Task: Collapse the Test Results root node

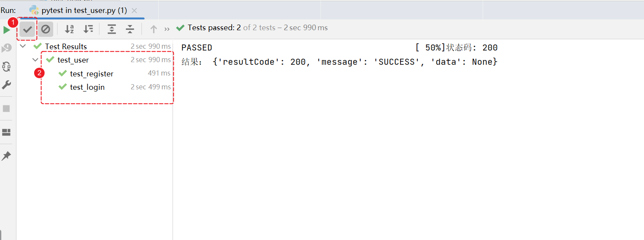Action: [23, 46]
